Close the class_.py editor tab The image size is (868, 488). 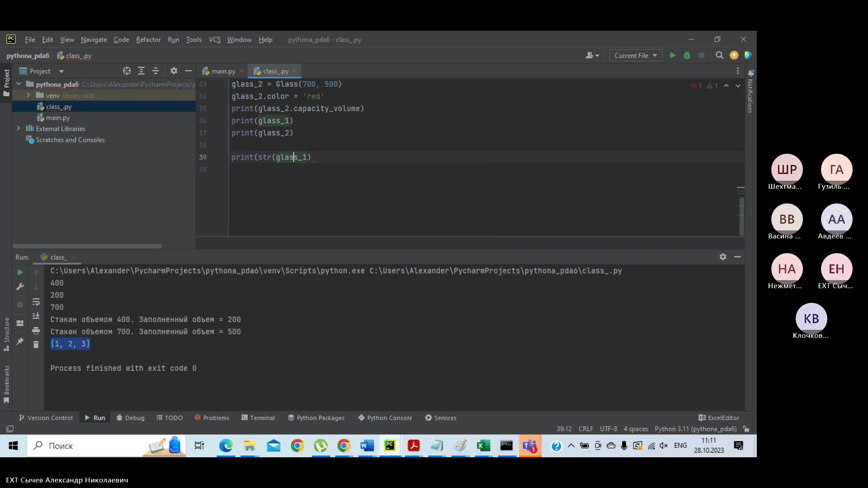(x=295, y=70)
